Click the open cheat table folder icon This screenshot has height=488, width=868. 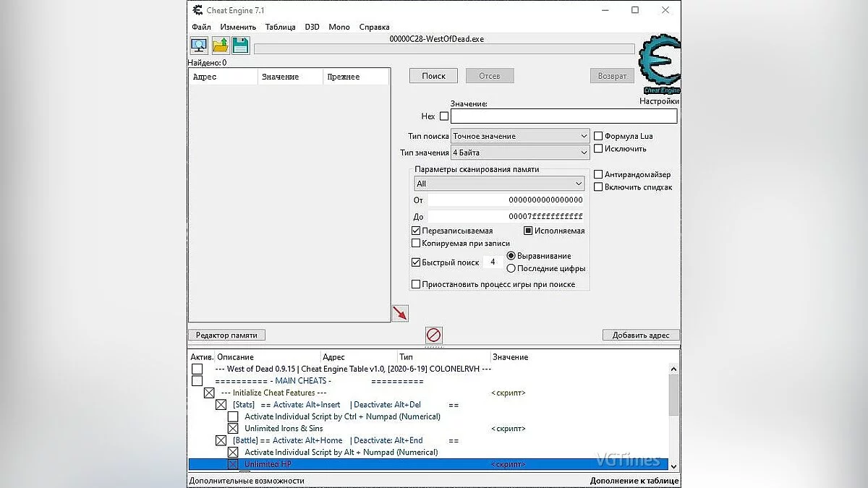pos(220,46)
